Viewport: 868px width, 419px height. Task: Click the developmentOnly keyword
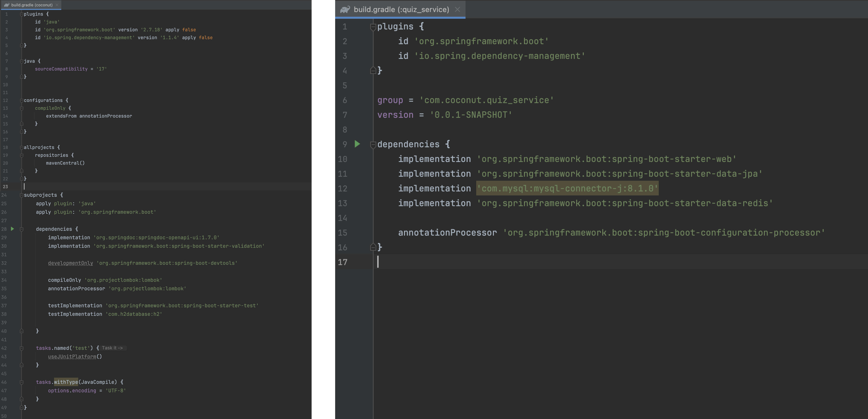pos(70,263)
